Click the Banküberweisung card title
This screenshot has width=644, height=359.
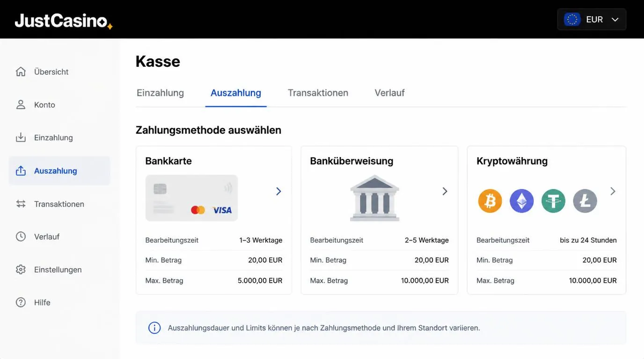(x=351, y=161)
